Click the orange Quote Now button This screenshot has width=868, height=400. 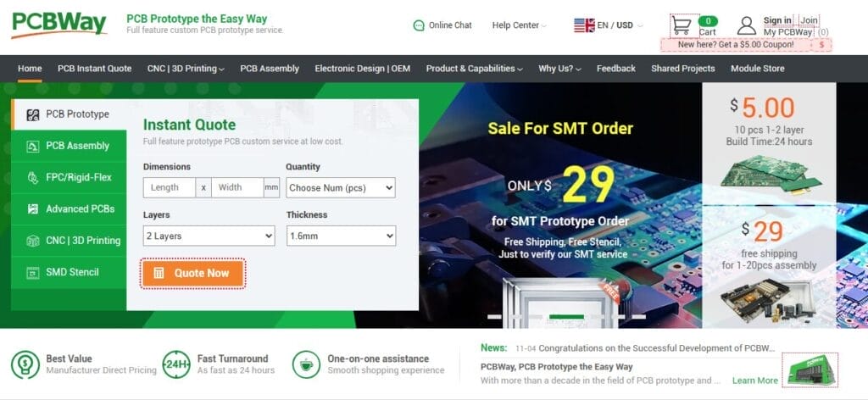(x=192, y=274)
